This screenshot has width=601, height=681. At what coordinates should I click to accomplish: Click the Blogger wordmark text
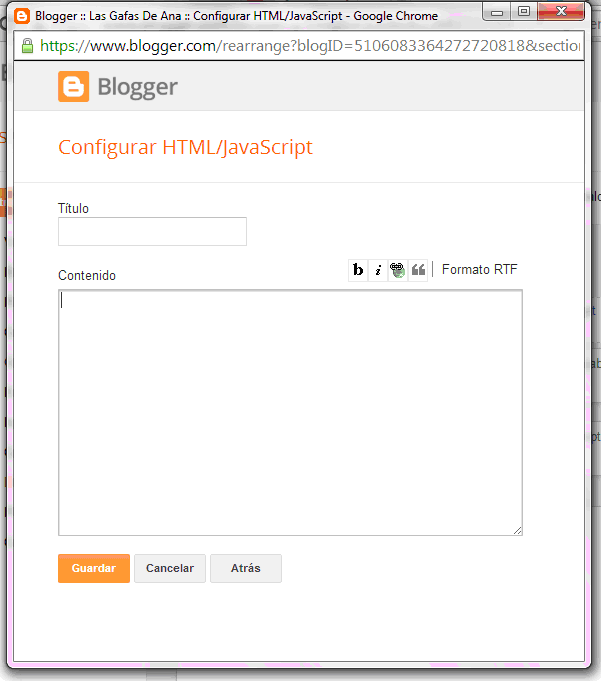(x=137, y=87)
